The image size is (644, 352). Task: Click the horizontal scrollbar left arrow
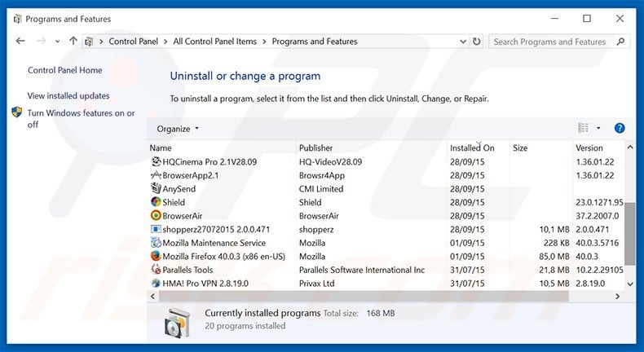[x=153, y=296]
